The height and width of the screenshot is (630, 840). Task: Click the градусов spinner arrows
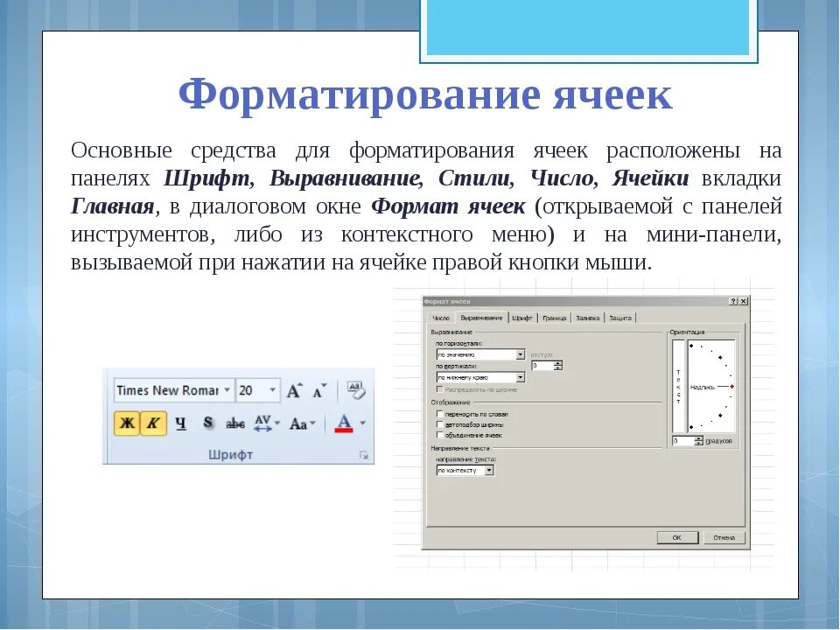tap(698, 441)
